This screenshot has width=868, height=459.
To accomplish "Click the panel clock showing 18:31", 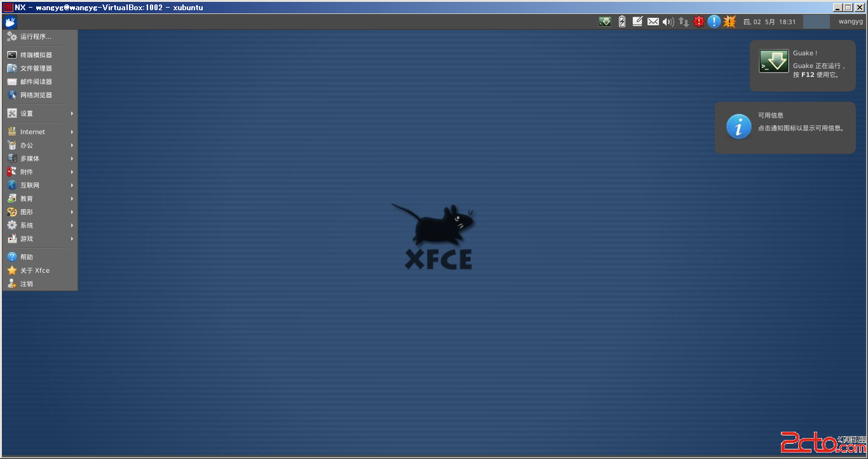I will tap(769, 22).
